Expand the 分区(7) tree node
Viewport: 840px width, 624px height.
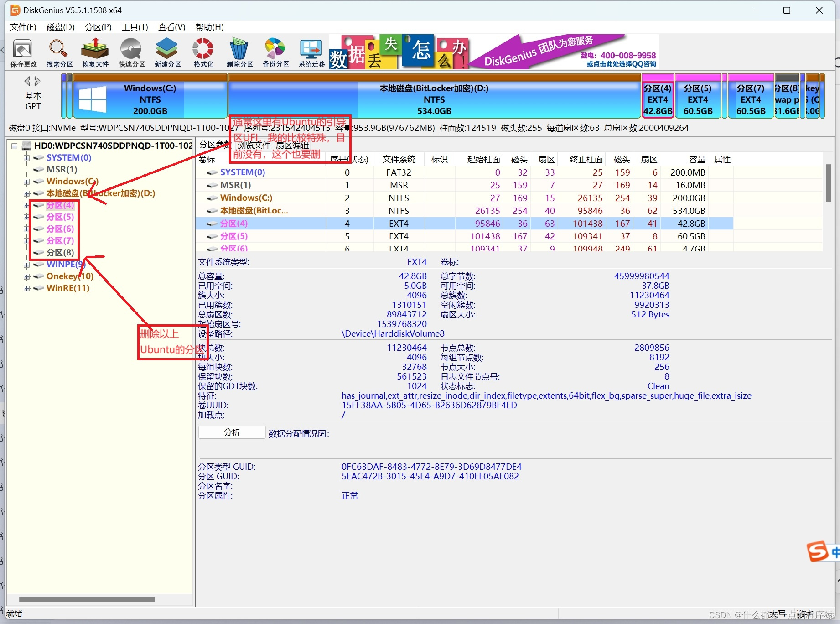tap(26, 241)
